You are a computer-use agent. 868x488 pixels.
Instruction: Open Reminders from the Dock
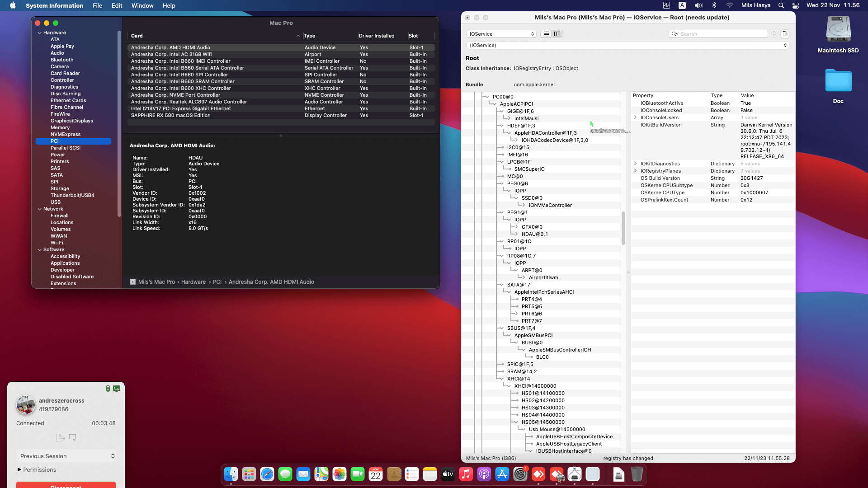[x=412, y=474]
